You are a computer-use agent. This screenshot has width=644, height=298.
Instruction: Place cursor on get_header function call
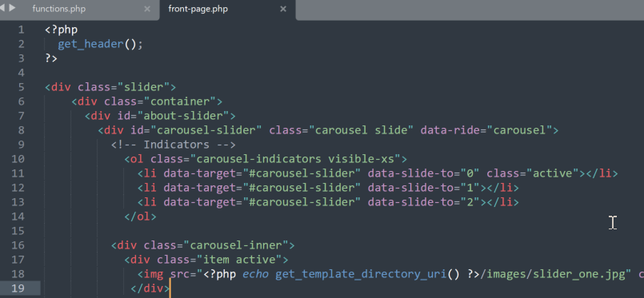[90, 44]
